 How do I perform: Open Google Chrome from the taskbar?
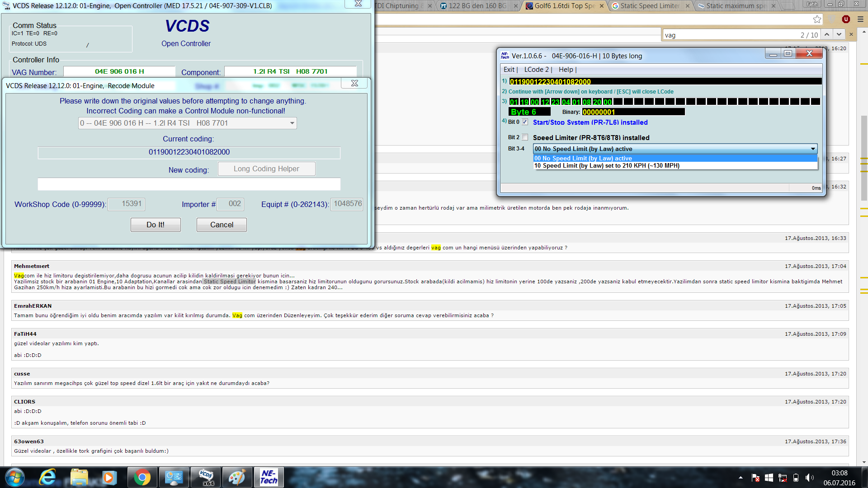[x=142, y=477]
